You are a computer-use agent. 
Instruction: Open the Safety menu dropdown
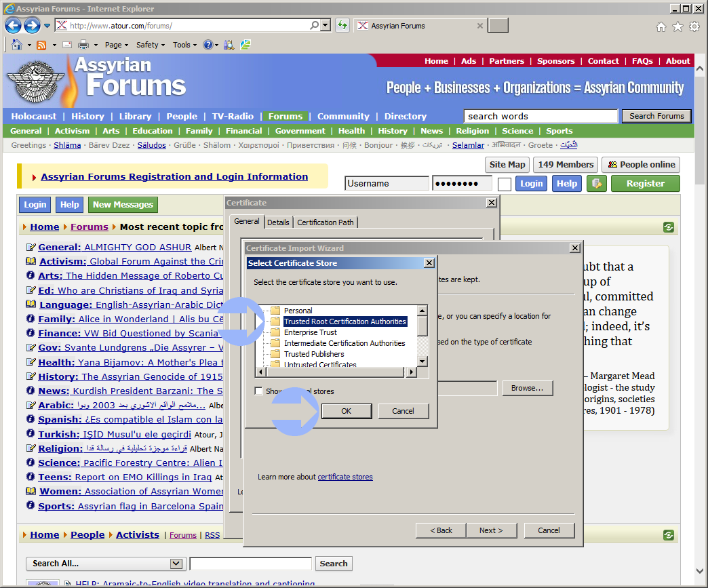(x=151, y=45)
